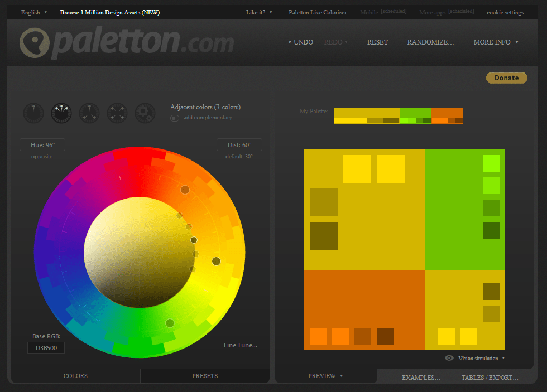
Task: Click the opposite hue link
Action: tap(42, 157)
